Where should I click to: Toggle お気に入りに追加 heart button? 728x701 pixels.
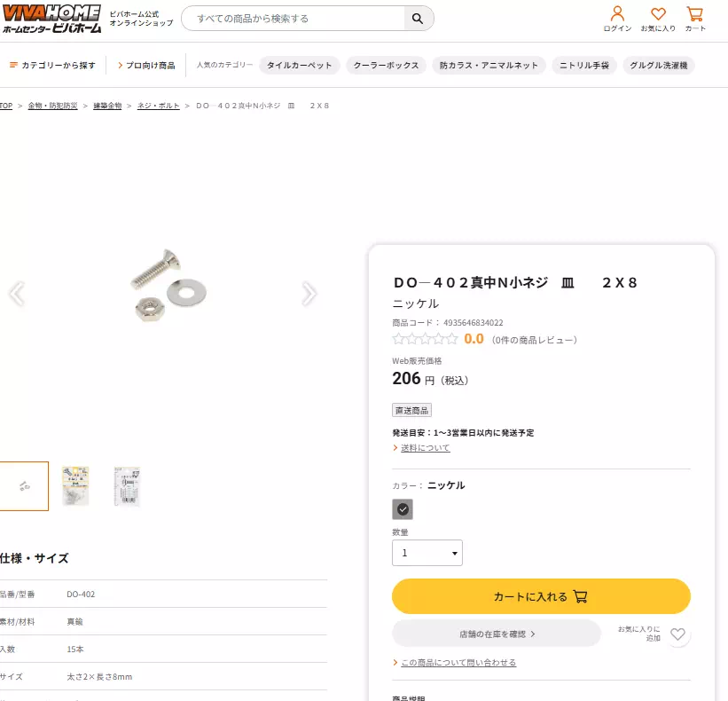point(677,634)
